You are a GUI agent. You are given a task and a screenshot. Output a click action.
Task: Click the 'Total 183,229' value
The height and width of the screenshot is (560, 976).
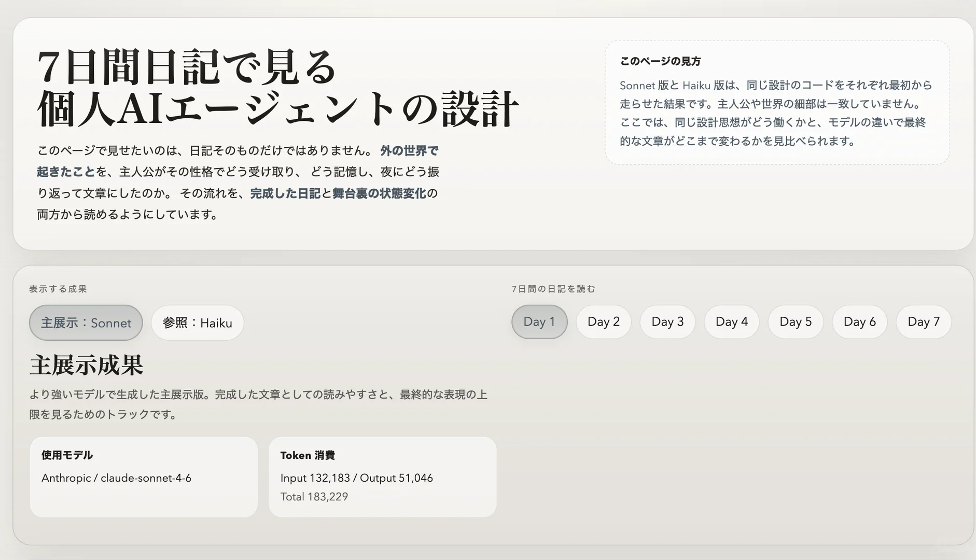pos(314,497)
